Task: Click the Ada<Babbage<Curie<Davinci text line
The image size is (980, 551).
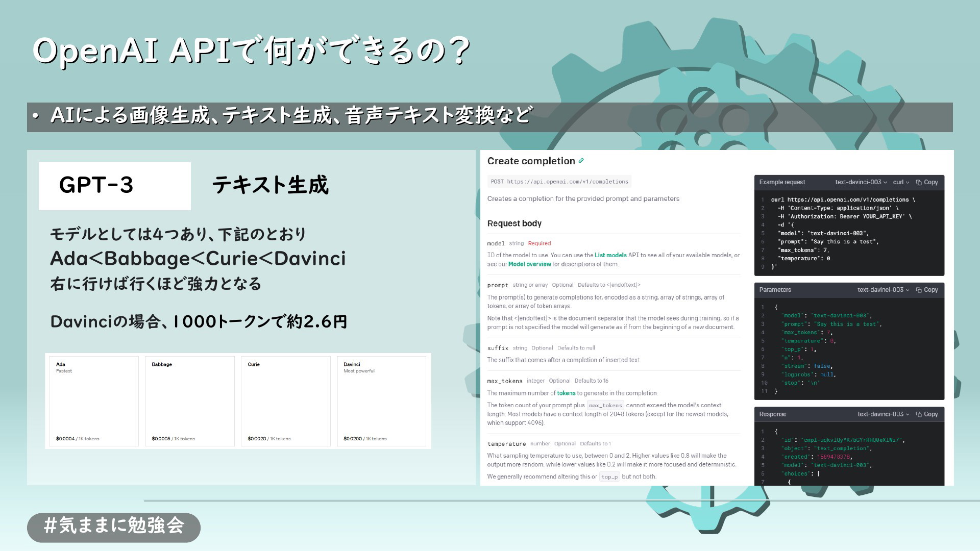Action: [198, 259]
